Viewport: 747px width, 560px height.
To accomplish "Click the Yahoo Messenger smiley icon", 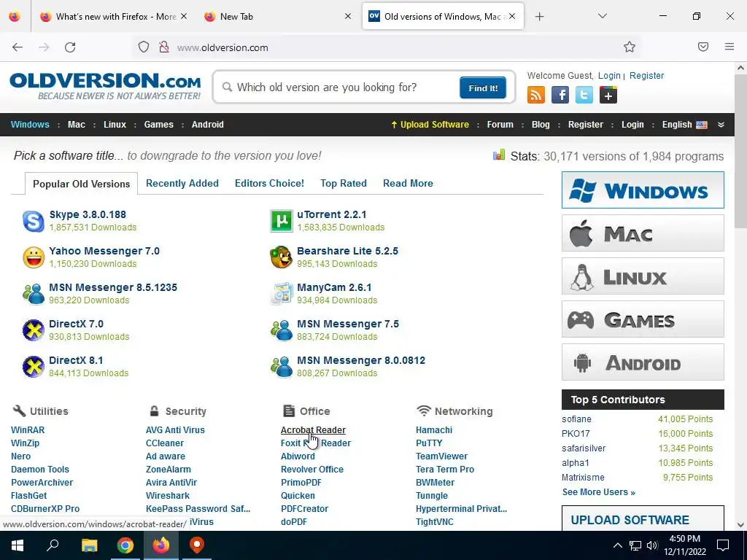I will pyautogui.click(x=34, y=257).
